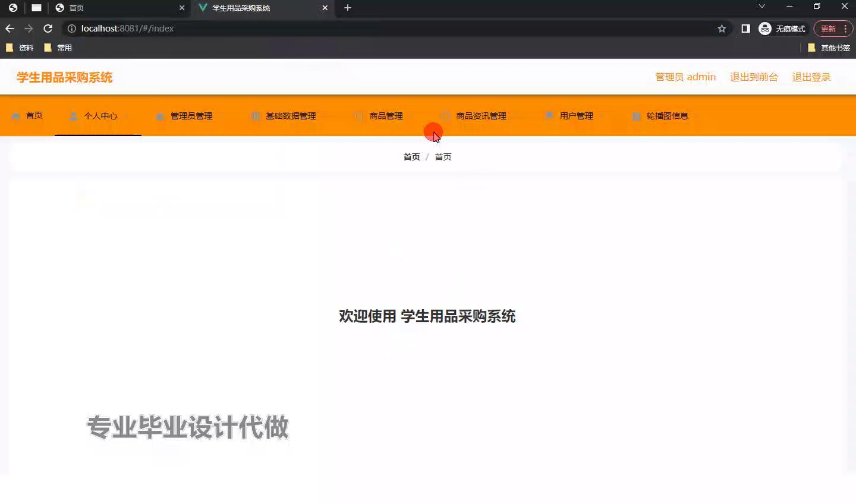Reload the page using the refresh icon

(48, 29)
